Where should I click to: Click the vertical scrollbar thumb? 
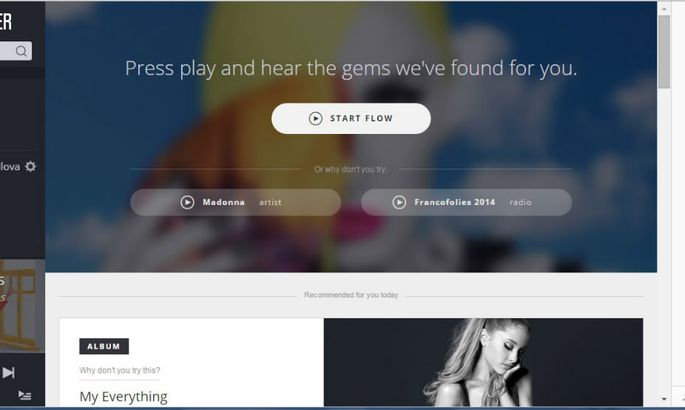tap(664, 52)
